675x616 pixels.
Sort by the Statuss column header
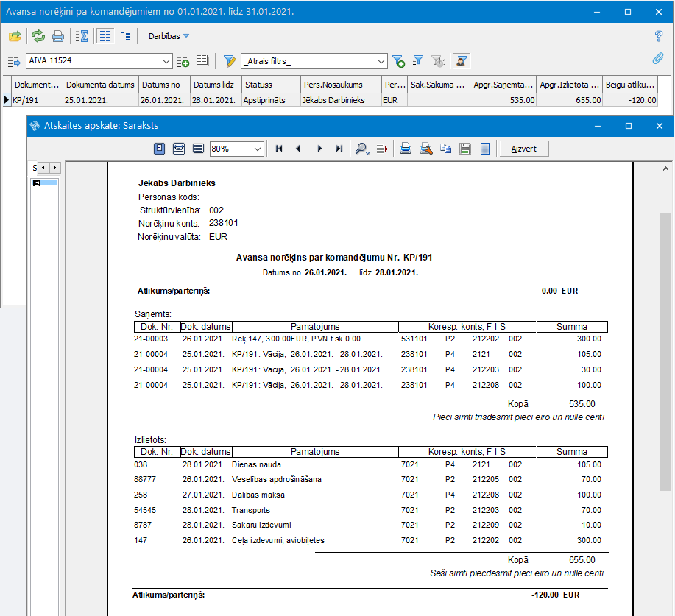point(270,85)
